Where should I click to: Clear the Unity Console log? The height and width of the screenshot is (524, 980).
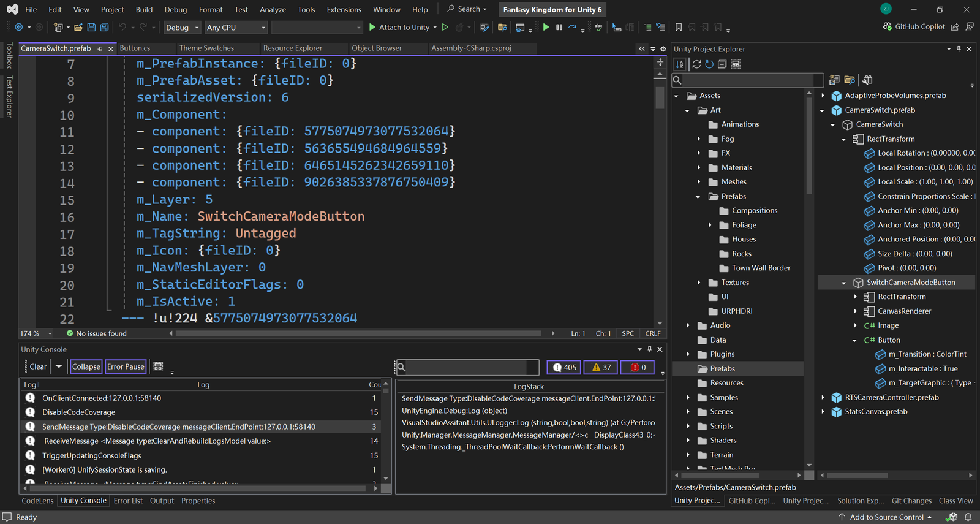[x=38, y=366]
